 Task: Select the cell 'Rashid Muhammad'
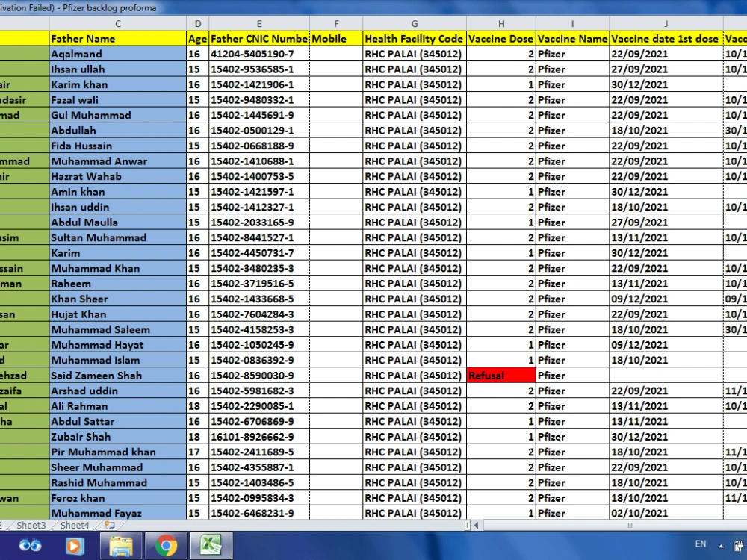pyautogui.click(x=118, y=482)
